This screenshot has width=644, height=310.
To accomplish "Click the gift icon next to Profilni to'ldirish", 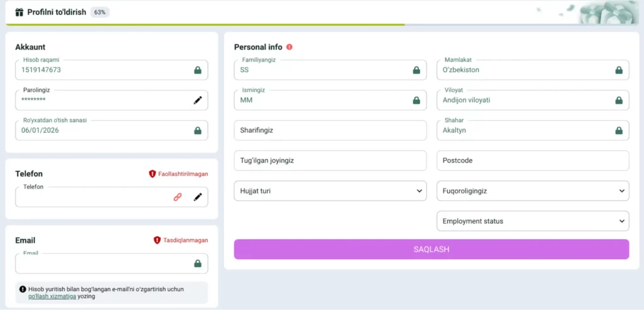I will pos(19,12).
